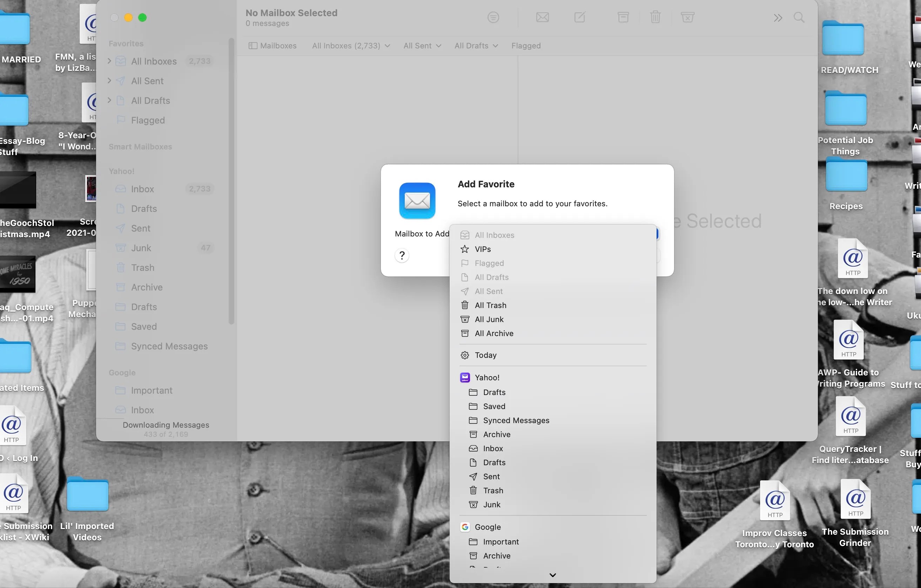Click the Archive icon in the toolbar
This screenshot has width=921, height=588.
623,17
